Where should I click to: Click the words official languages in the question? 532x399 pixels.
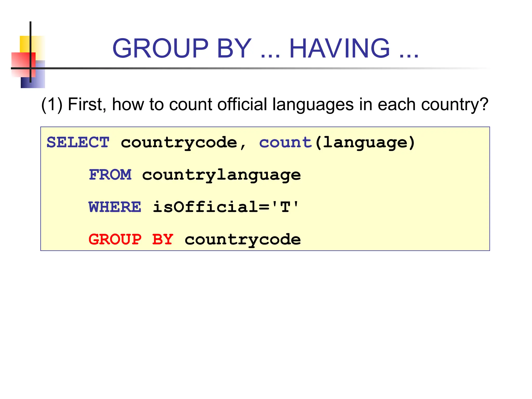(x=286, y=105)
